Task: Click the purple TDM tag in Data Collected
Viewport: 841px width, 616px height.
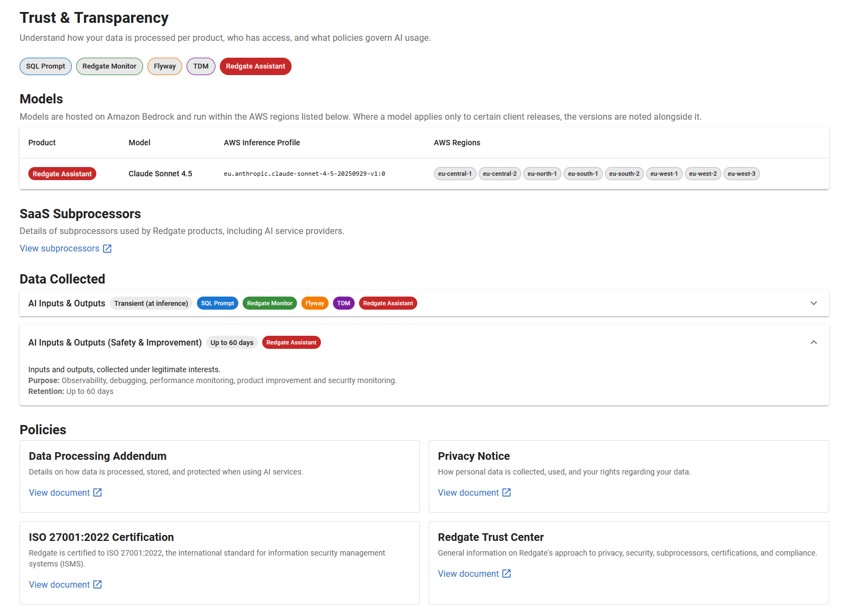Action: 344,304
